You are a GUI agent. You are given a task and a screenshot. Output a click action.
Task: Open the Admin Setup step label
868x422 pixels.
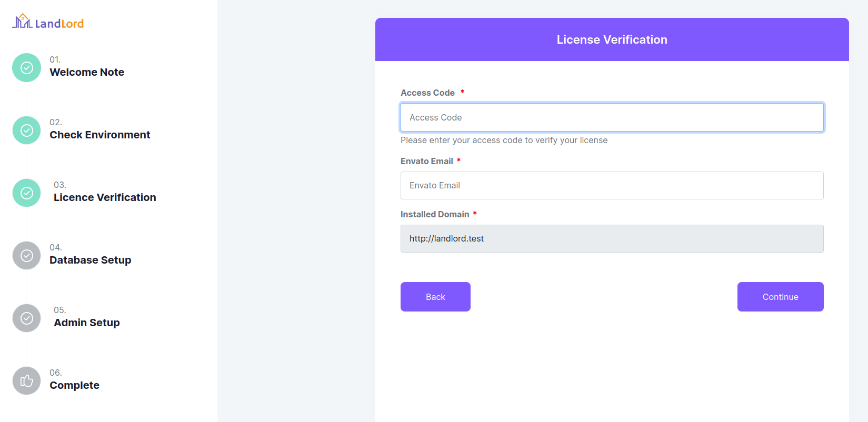click(87, 323)
